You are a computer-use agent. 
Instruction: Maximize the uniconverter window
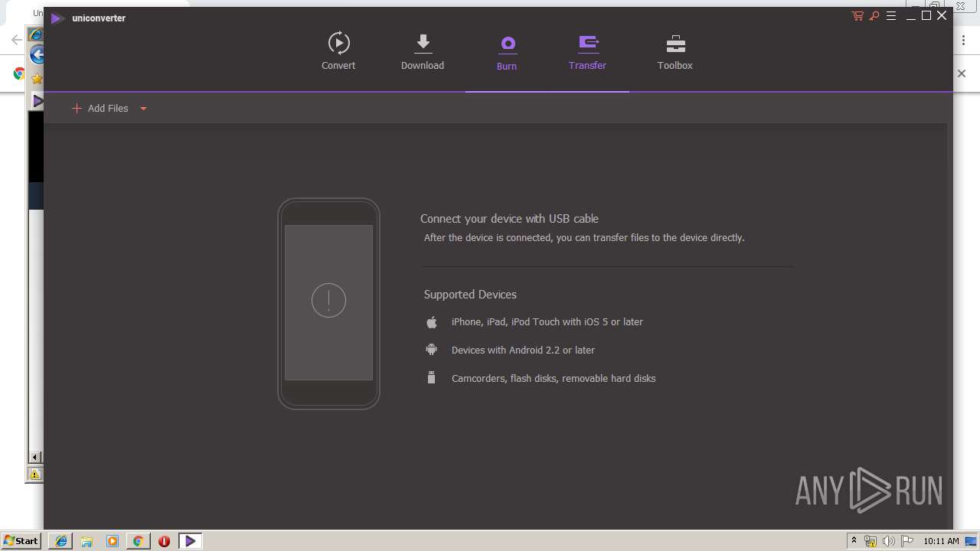pyautogui.click(x=926, y=16)
